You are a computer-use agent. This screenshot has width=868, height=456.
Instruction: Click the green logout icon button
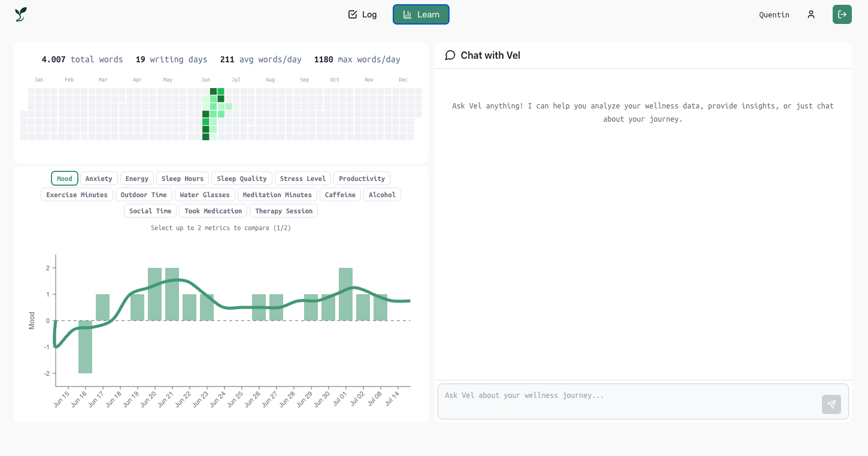[842, 14]
